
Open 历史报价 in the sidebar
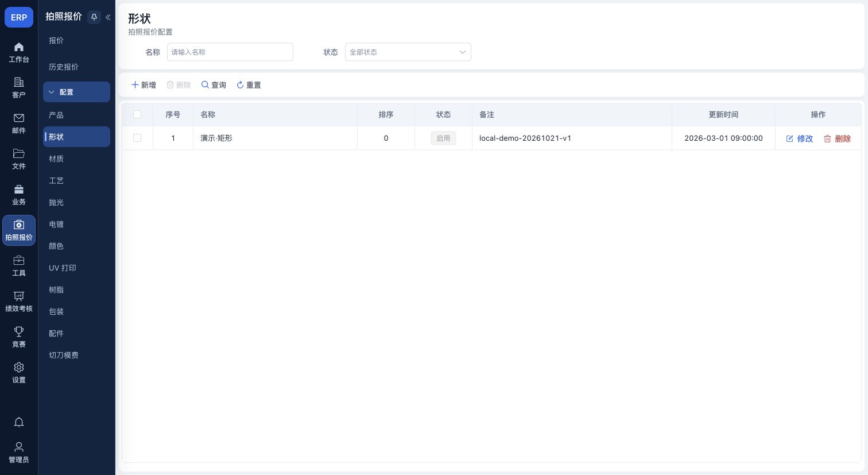76,67
